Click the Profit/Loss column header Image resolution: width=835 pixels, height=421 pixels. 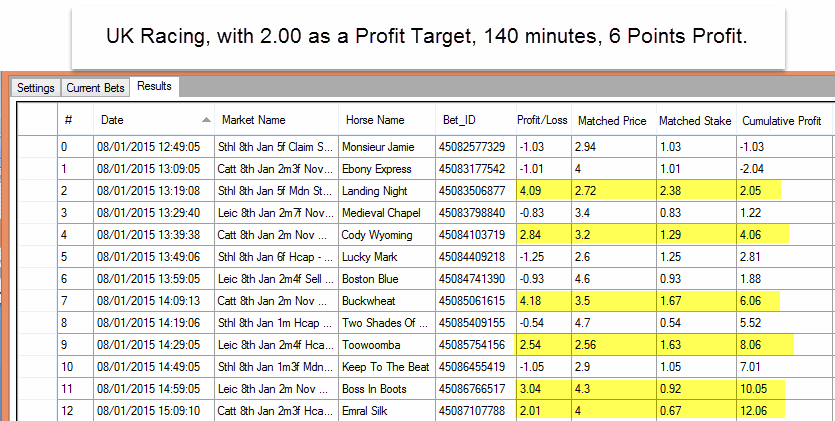[541, 120]
